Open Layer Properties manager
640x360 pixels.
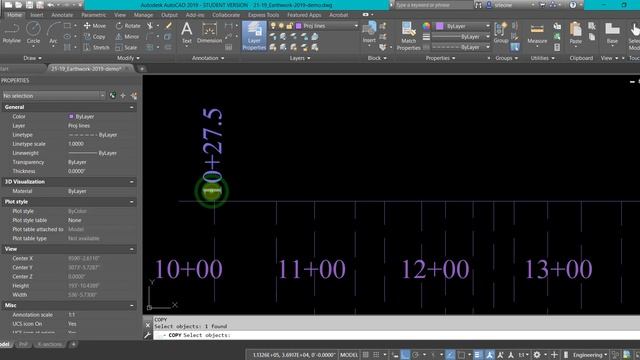[254, 36]
